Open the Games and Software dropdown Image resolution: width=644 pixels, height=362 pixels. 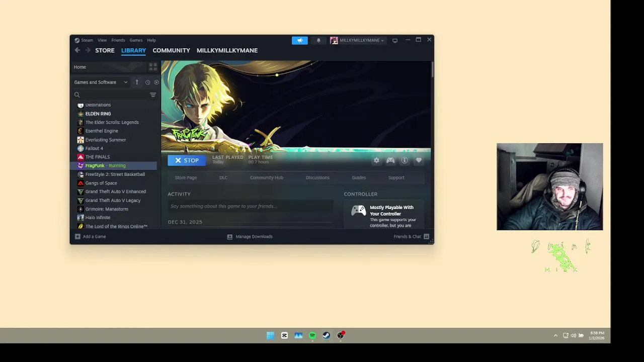(x=101, y=82)
